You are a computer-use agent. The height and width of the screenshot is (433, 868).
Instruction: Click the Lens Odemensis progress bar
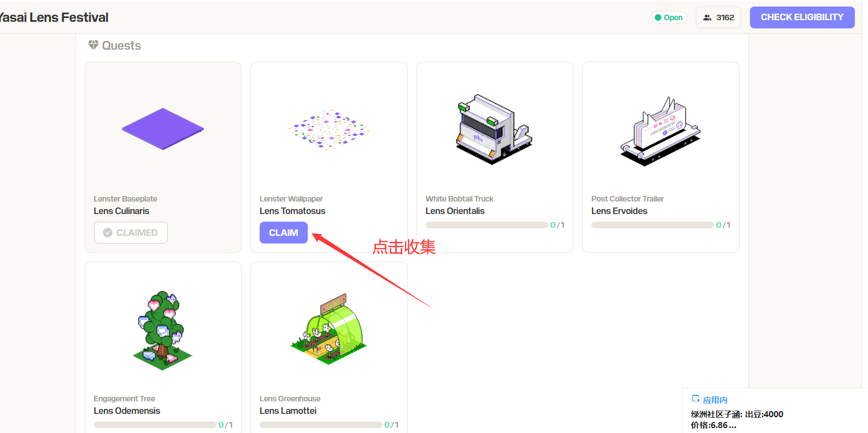155,425
